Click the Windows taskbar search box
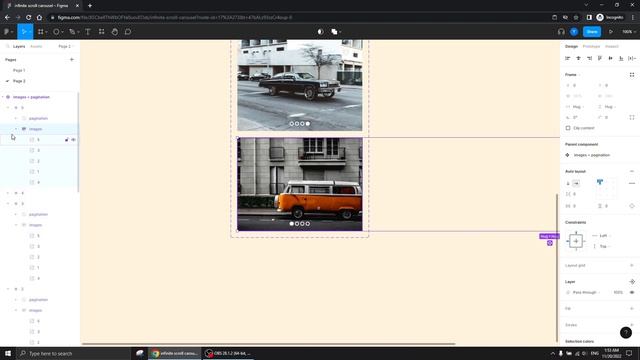 [x=73, y=353]
